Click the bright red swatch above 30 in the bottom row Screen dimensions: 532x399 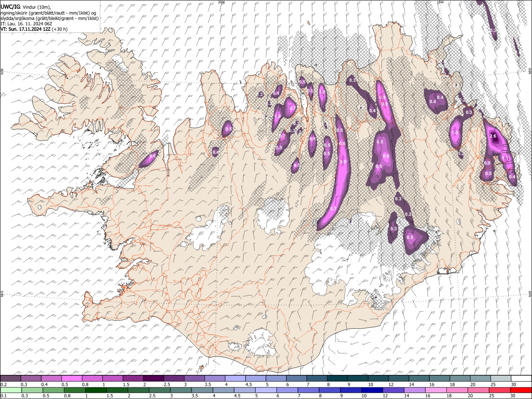521,390
